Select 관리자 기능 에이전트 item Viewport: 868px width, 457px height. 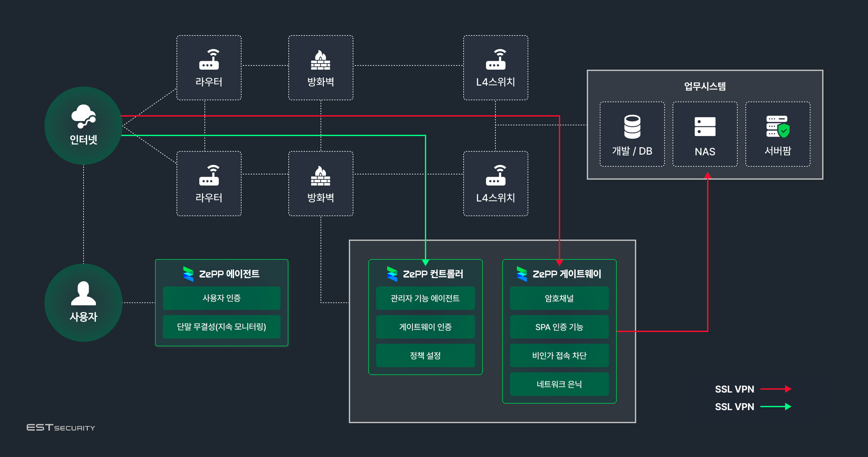(x=425, y=298)
